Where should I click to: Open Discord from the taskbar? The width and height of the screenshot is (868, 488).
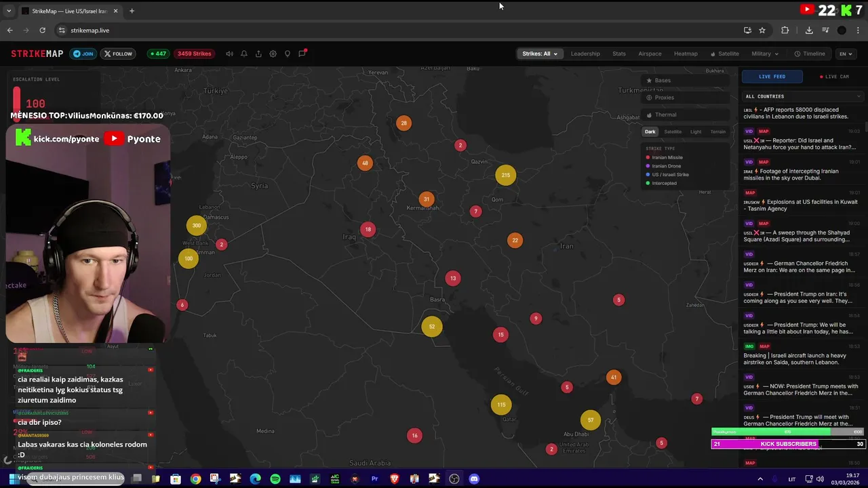coord(474,479)
